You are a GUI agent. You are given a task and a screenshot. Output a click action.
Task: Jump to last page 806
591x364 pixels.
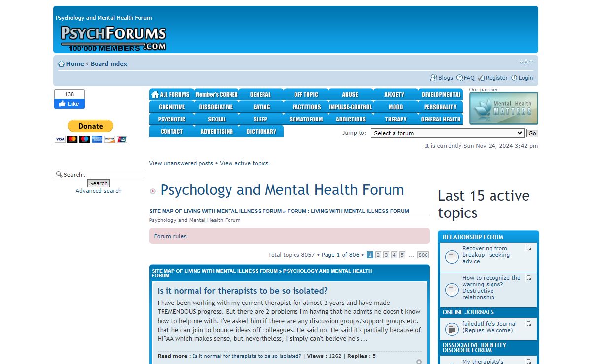click(423, 255)
